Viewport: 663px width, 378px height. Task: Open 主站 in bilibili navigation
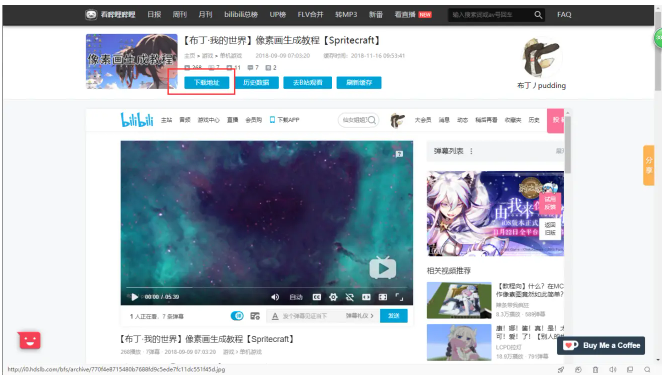click(x=166, y=120)
